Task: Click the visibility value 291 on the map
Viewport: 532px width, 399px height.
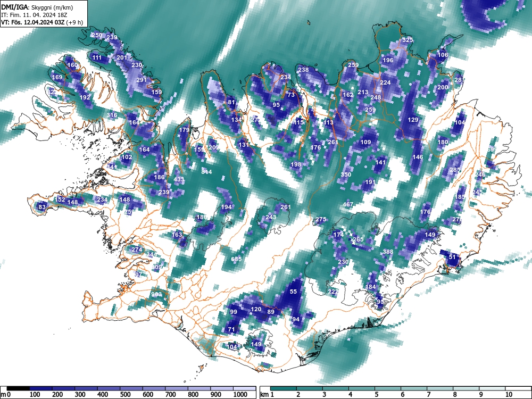Action: pyautogui.click(x=142, y=80)
